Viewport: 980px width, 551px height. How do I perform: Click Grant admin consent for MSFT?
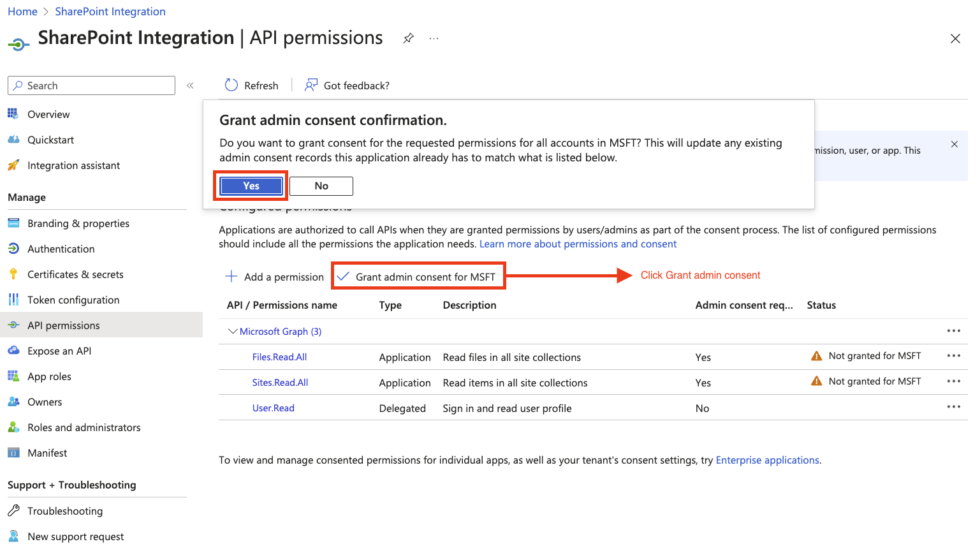tap(416, 277)
